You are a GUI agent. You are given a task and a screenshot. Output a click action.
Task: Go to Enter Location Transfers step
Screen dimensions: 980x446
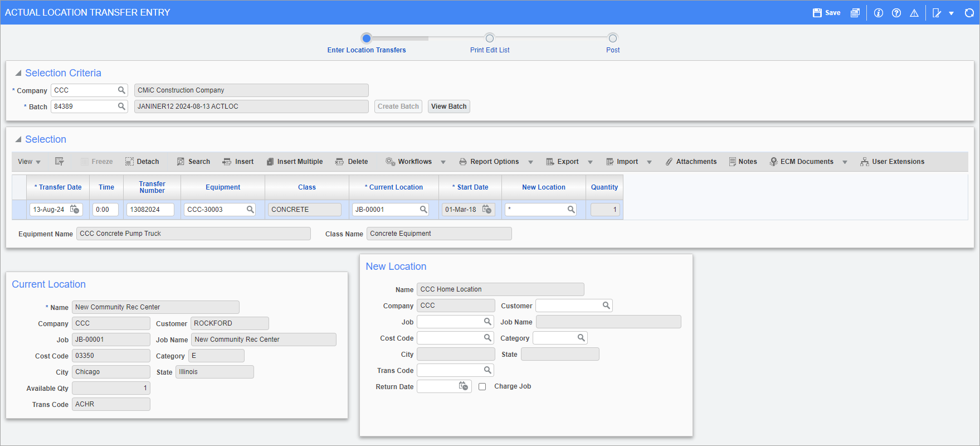click(x=367, y=38)
